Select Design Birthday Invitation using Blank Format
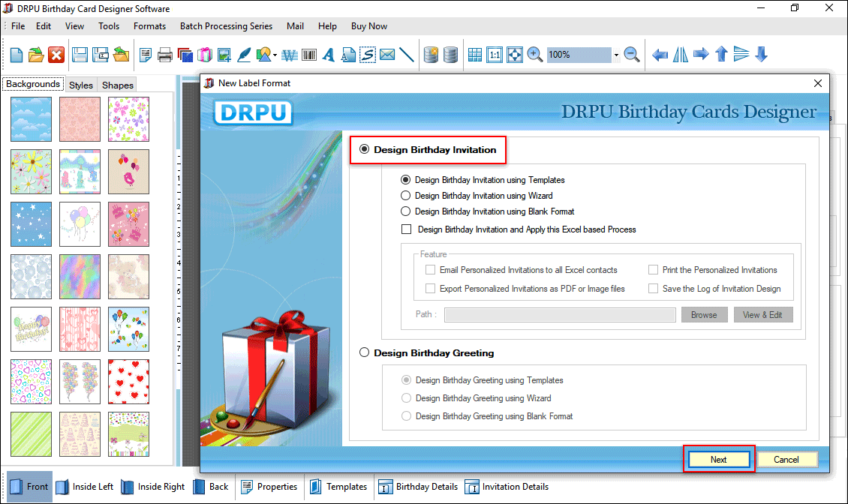The image size is (848, 504). 405,211
